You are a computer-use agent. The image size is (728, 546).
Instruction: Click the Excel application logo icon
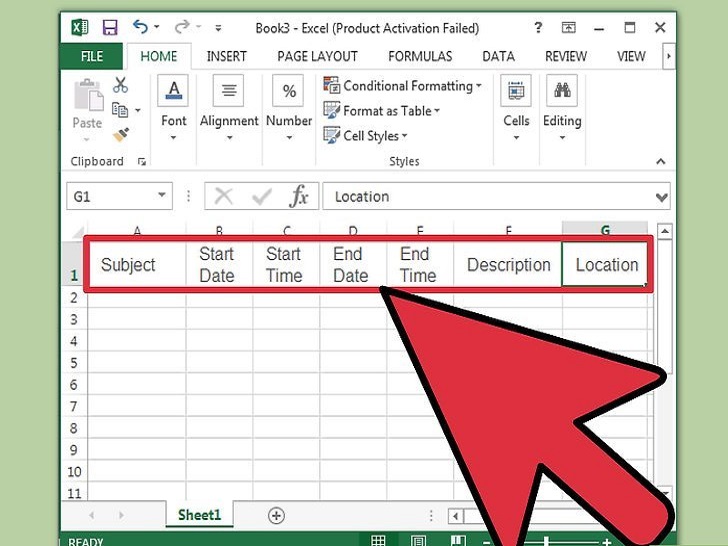(x=80, y=27)
